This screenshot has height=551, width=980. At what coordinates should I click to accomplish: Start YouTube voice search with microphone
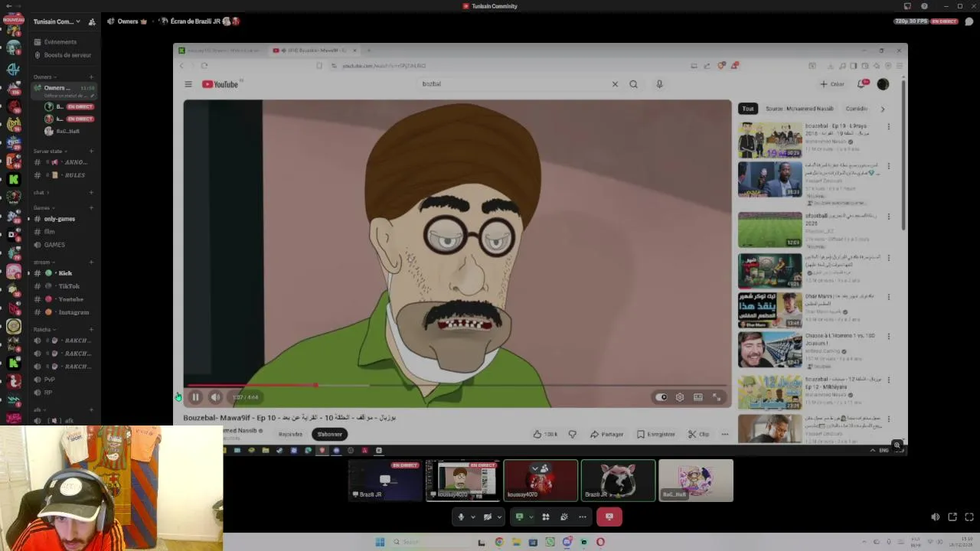click(659, 84)
